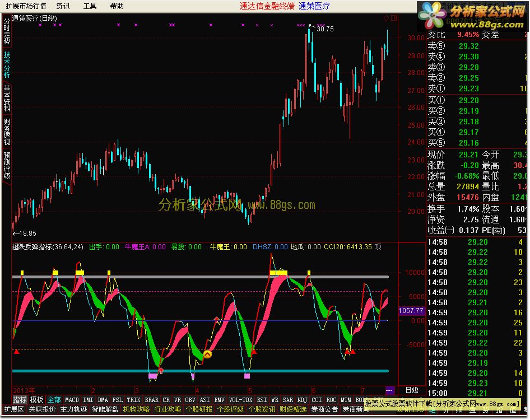Screen dimensions: 530x420
Task: Click the square icon above the chart
Action: [x=394, y=18]
